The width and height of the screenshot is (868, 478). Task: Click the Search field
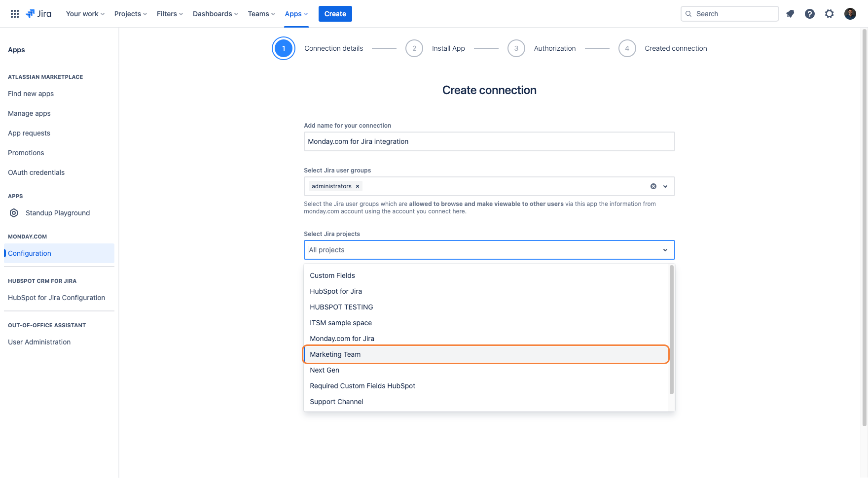tap(730, 14)
